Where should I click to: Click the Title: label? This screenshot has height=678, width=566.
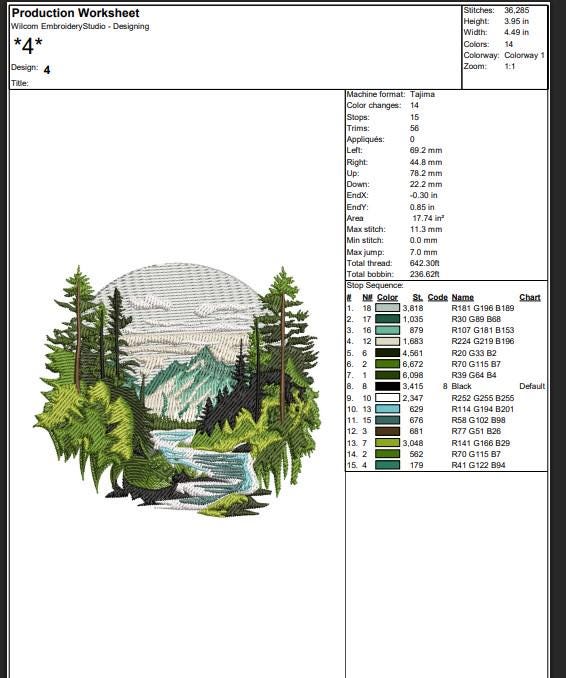pyautogui.click(x=20, y=83)
